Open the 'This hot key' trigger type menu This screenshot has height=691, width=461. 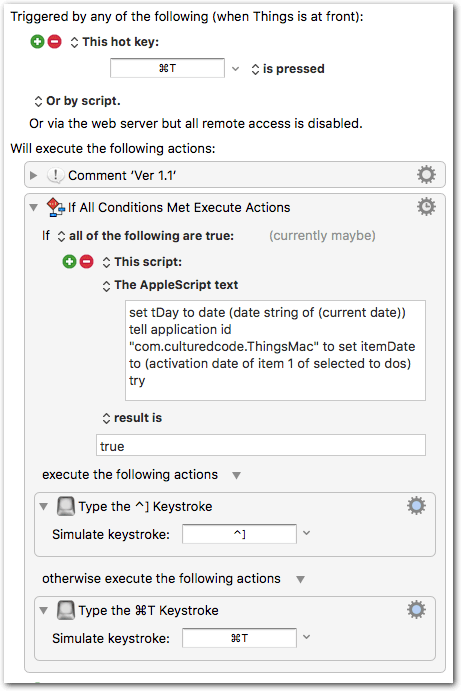115,42
